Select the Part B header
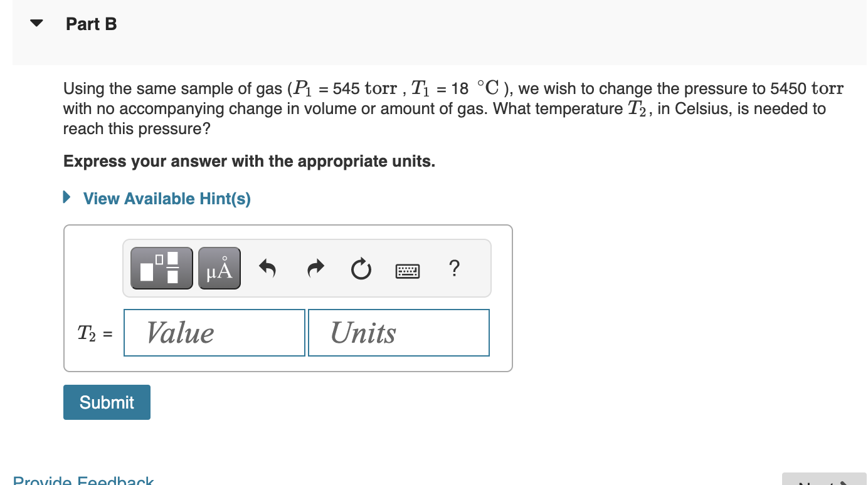868x485 pixels. 91,24
